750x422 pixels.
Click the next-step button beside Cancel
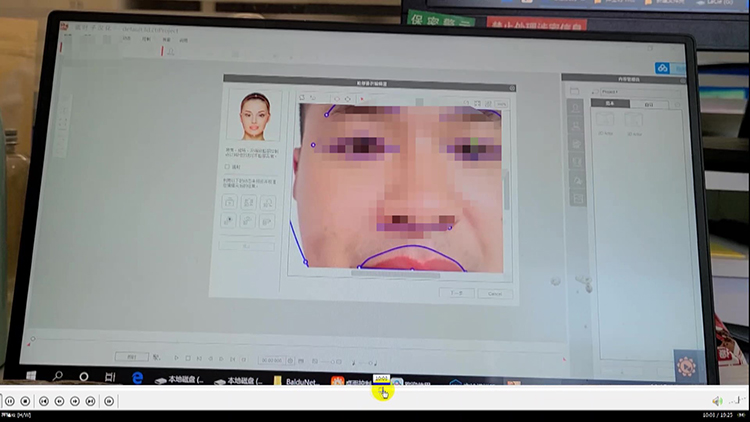click(457, 292)
